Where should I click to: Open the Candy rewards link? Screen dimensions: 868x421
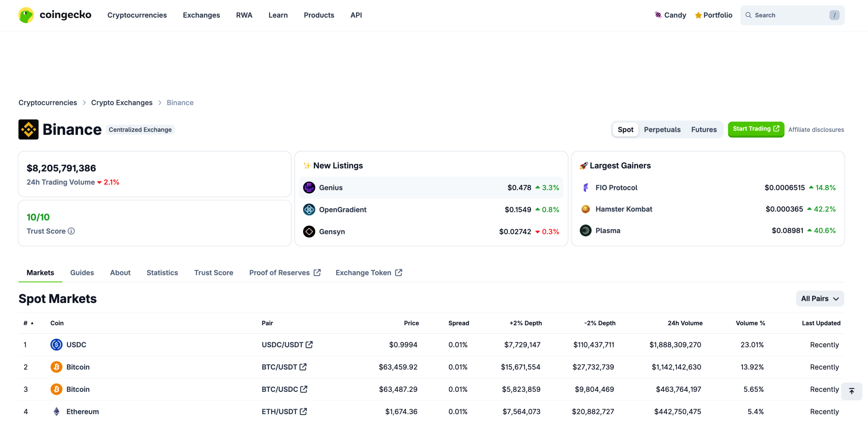click(x=670, y=15)
